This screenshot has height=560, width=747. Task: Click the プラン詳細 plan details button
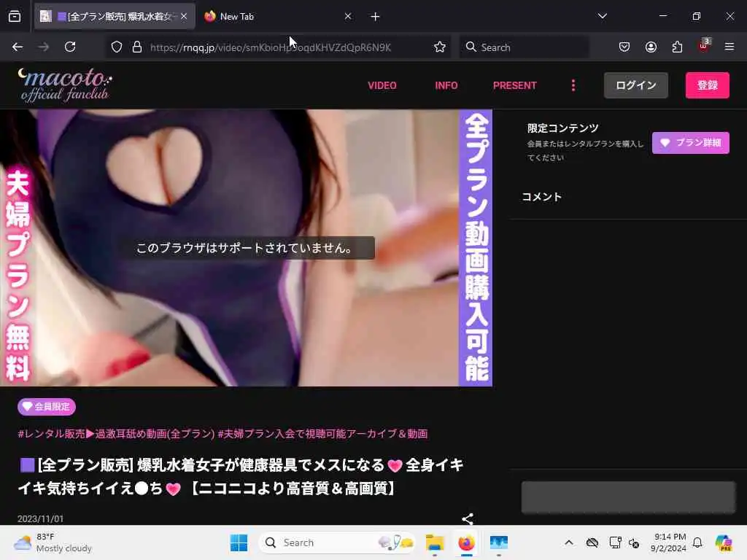pos(690,143)
